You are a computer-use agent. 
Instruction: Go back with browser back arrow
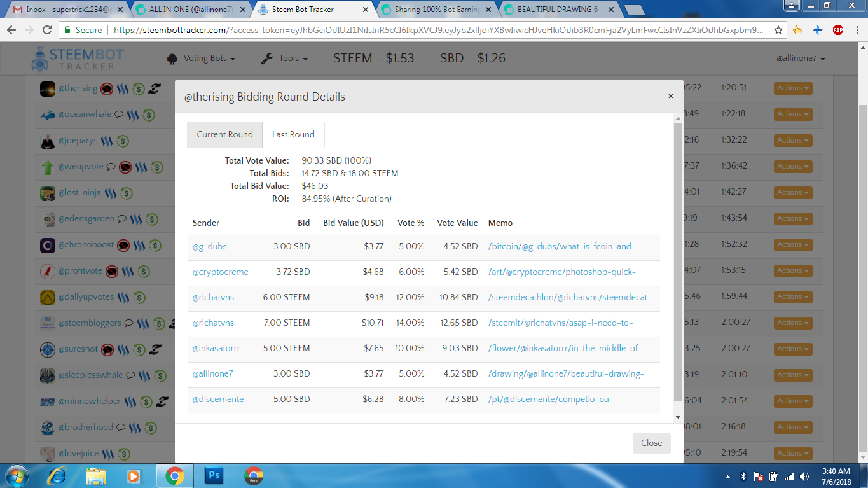(11, 30)
